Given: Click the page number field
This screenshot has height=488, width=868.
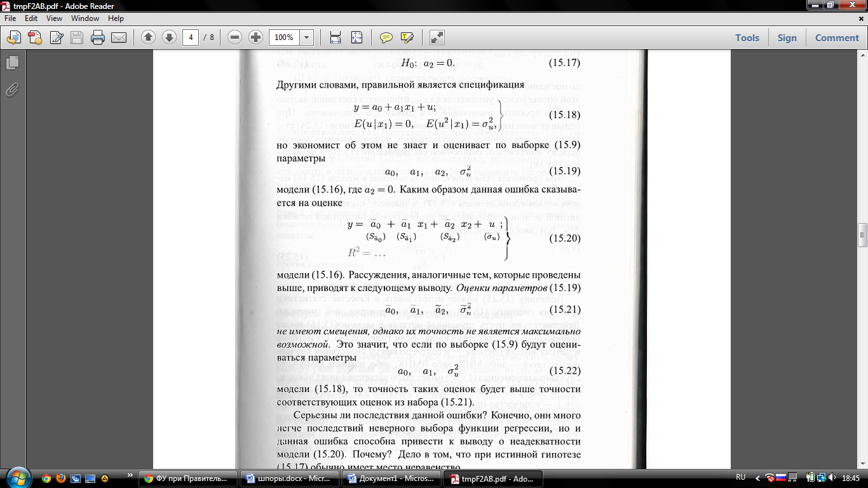Looking at the screenshot, I should point(191,37).
